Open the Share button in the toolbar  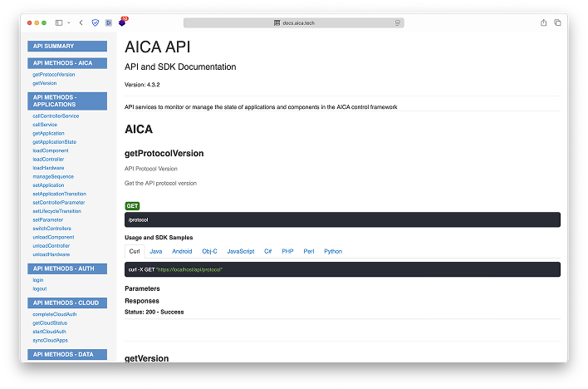click(x=543, y=23)
